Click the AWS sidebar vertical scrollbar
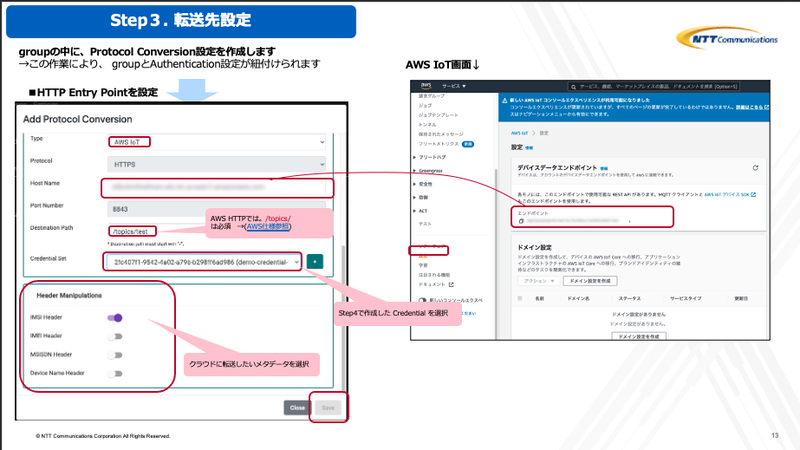This screenshot has width=800, height=450. 496,253
